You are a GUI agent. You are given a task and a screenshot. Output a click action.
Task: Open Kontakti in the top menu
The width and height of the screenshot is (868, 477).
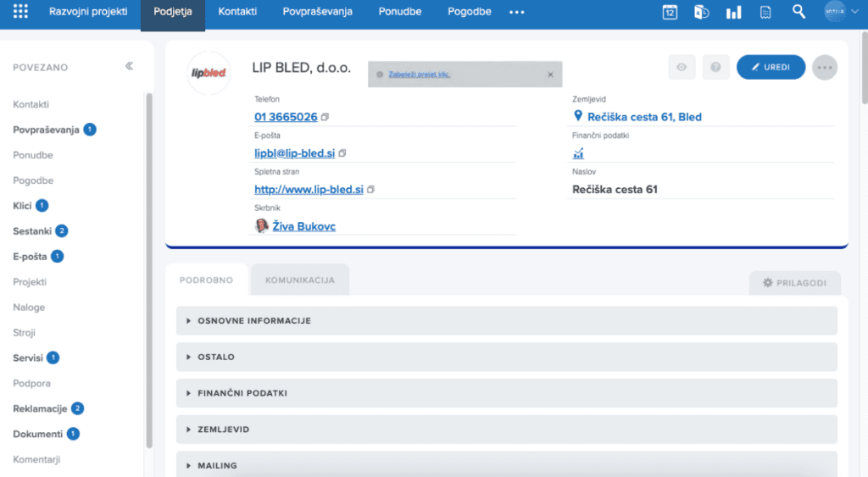coord(237,12)
